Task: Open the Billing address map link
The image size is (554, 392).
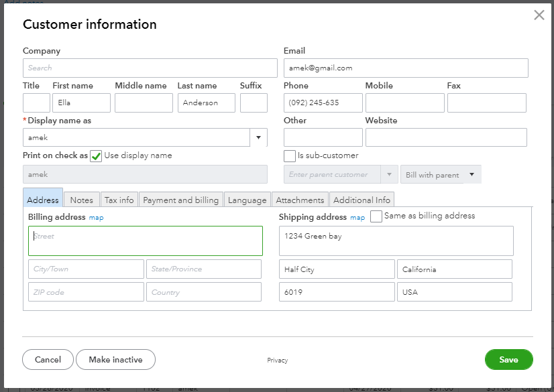Action: pyautogui.click(x=96, y=218)
